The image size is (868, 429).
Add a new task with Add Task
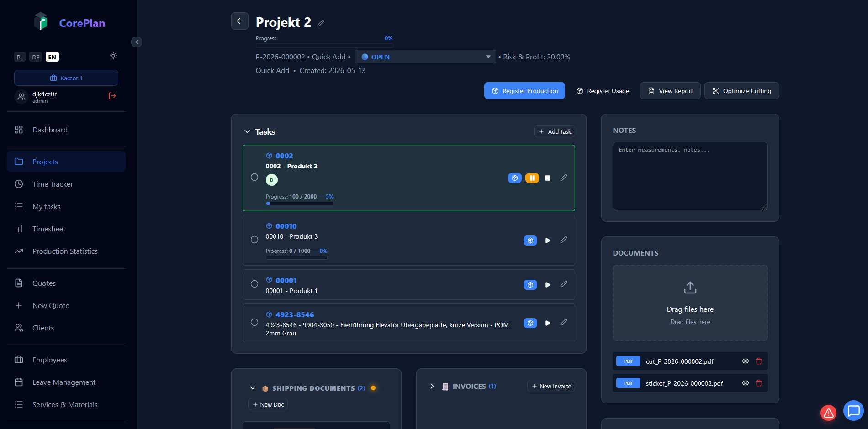555,131
